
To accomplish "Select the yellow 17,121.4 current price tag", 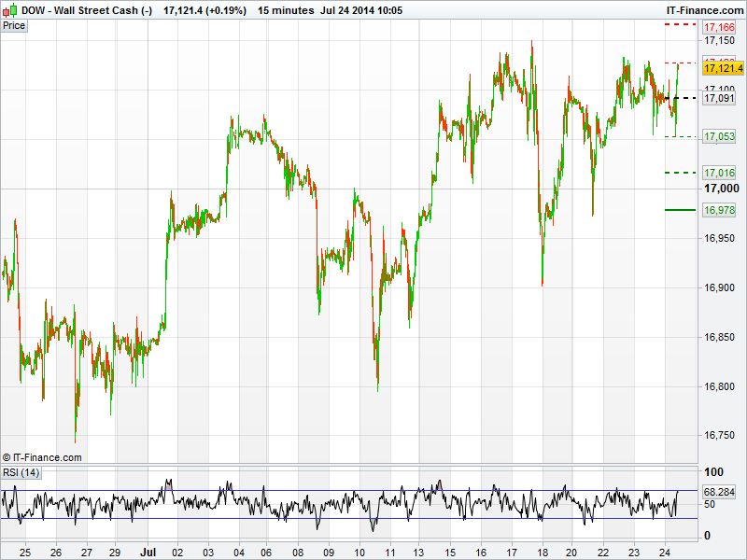I will [x=723, y=68].
